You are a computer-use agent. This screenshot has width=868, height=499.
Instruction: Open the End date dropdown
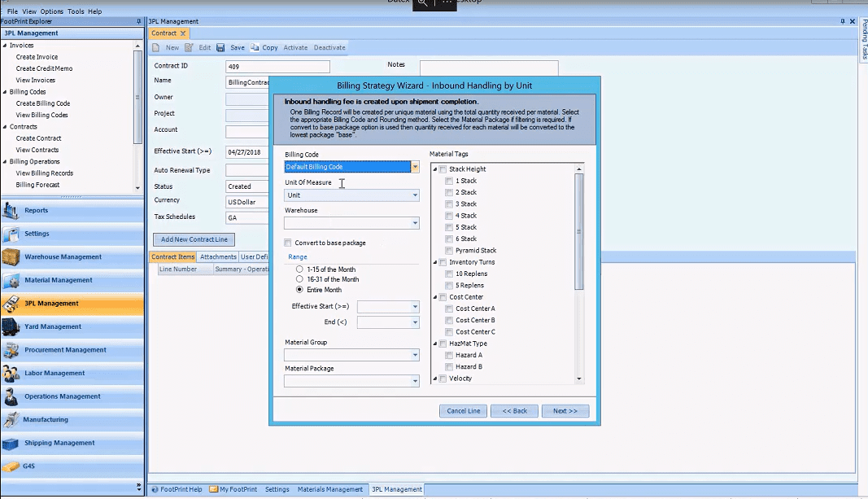click(415, 322)
